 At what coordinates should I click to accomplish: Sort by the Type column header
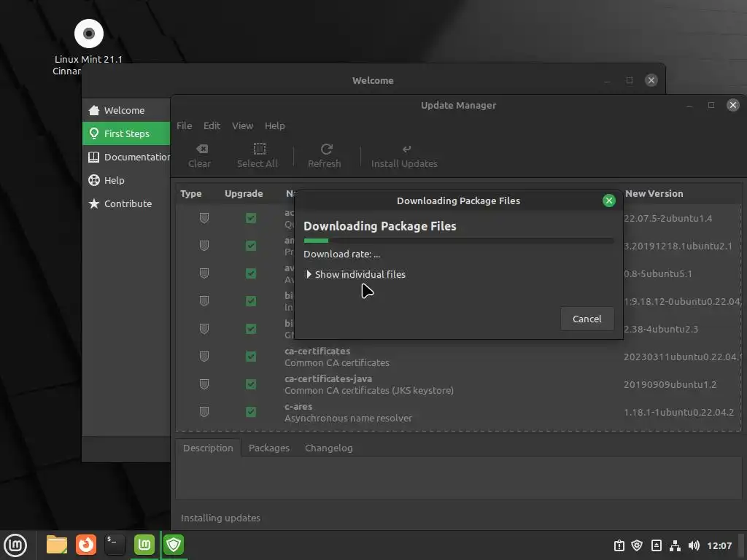[x=191, y=194]
